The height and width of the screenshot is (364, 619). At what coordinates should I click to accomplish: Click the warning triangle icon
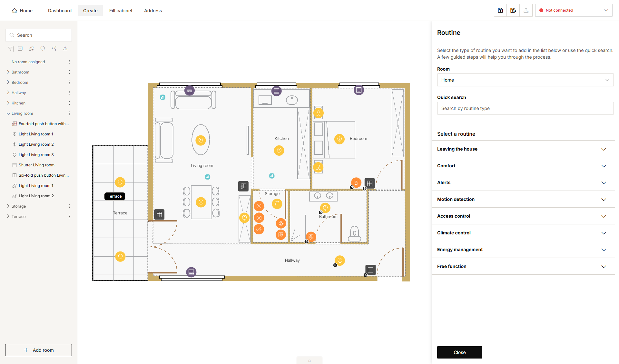[x=65, y=48]
